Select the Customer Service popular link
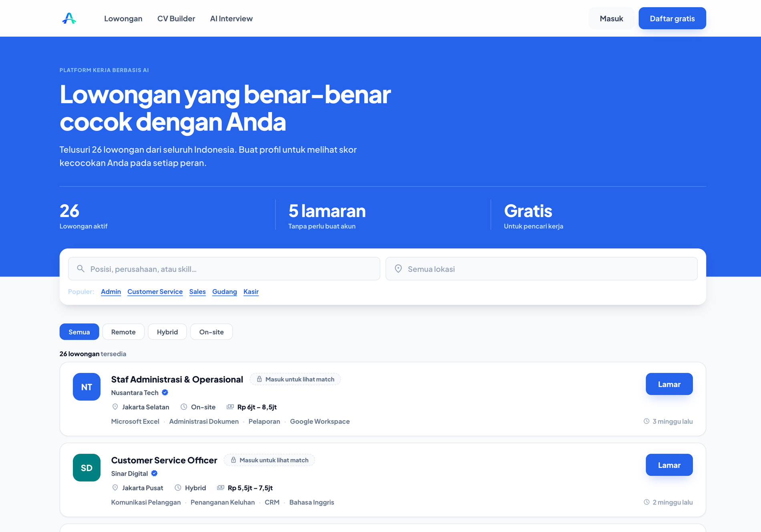Screen dimensions: 761x532 point(155,292)
